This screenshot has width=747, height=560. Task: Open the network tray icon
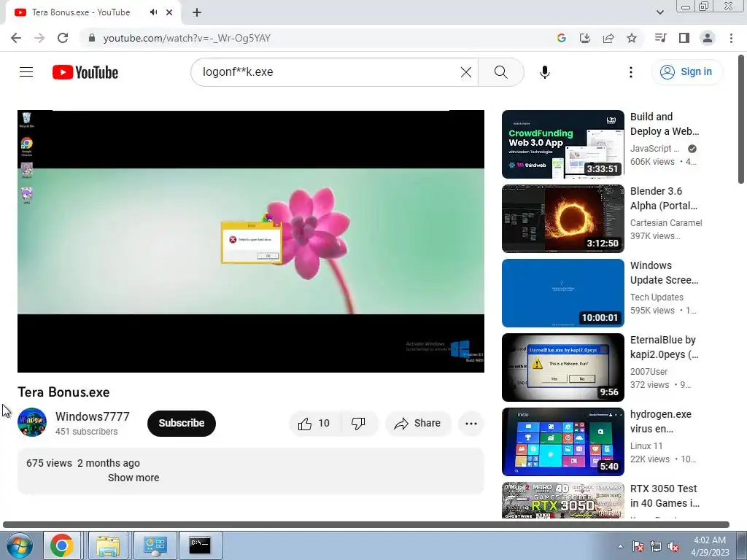coord(656,546)
